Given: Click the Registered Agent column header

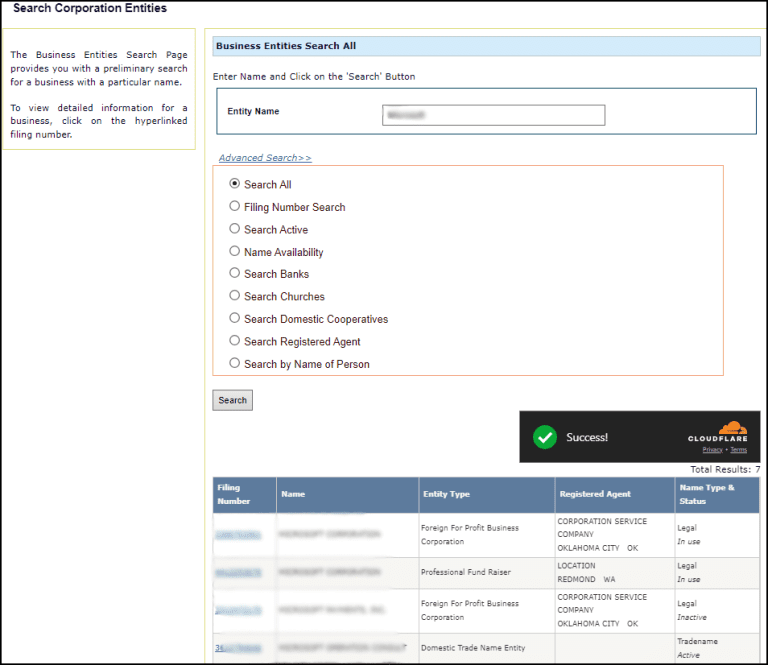Looking at the screenshot, I should click(595, 494).
